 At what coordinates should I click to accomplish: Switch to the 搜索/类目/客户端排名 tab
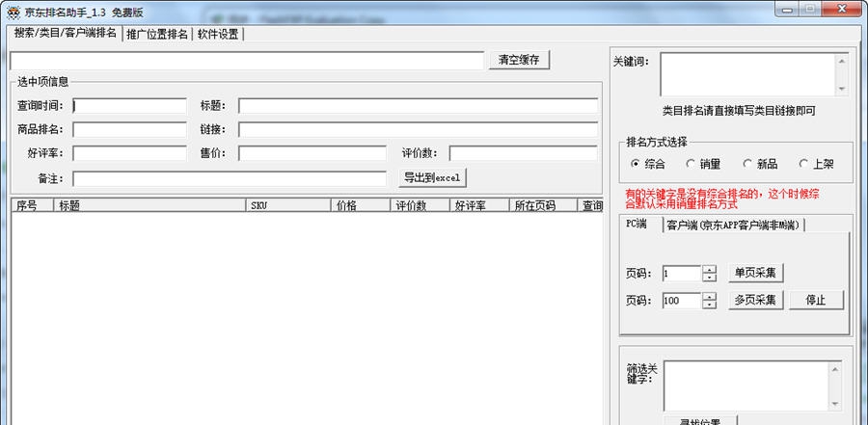coord(66,33)
